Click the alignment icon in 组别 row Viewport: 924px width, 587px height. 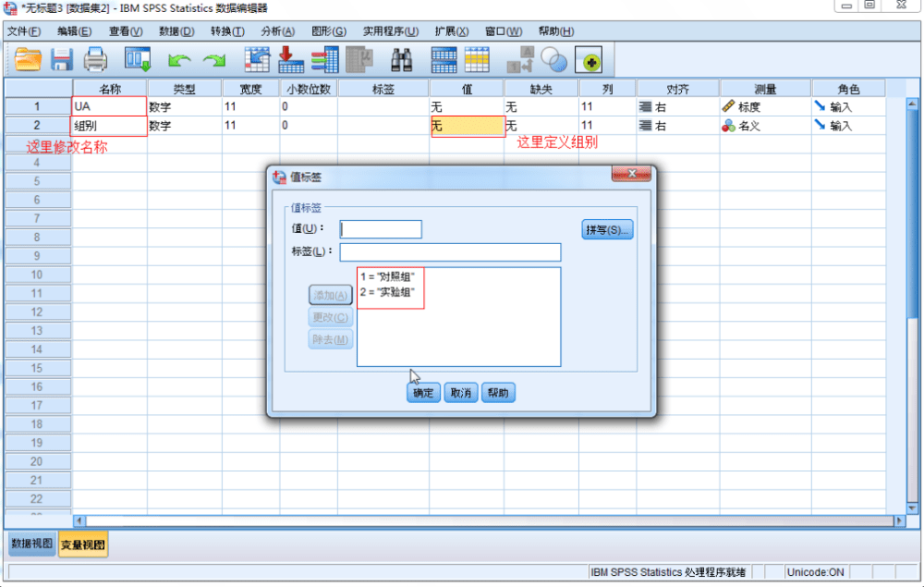(646, 126)
